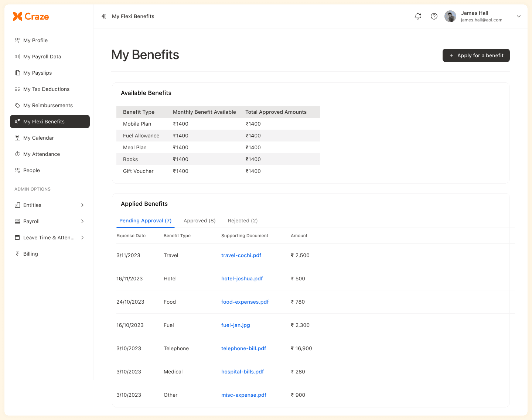Open the notifications bell

pyautogui.click(x=418, y=16)
